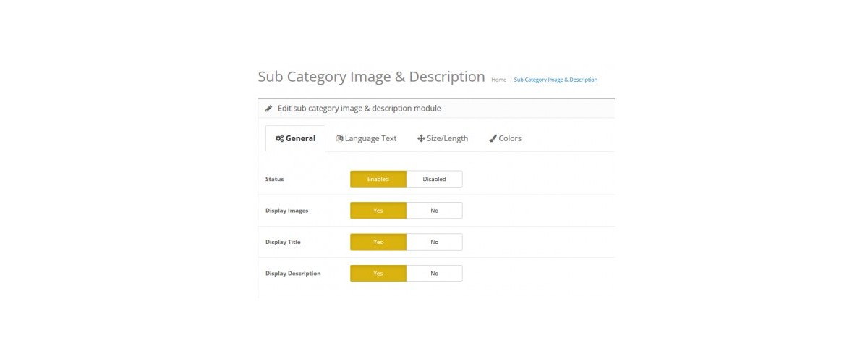This screenshot has height=362, width=868.
Task: Click the Sub Category Image & Description page heading
Action: point(371,77)
